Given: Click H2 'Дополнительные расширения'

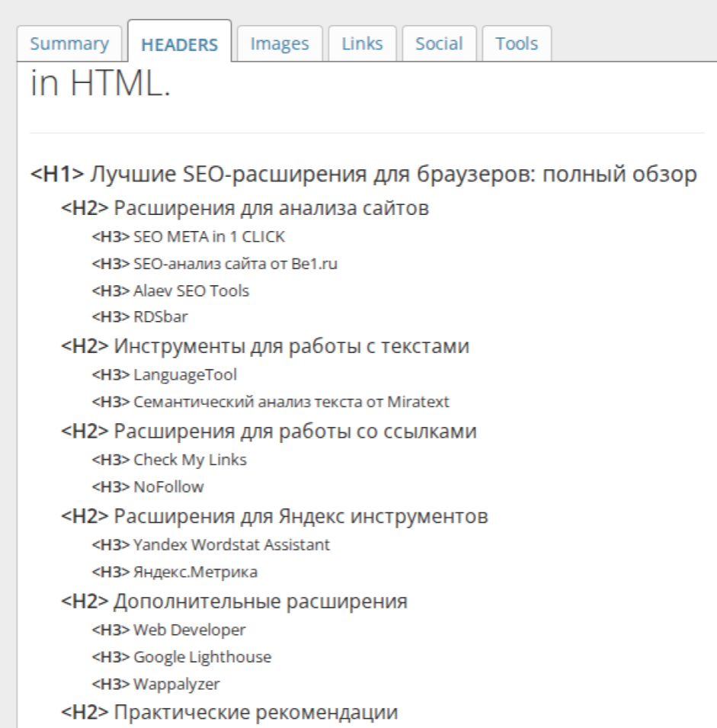Looking at the screenshot, I should 235,601.
